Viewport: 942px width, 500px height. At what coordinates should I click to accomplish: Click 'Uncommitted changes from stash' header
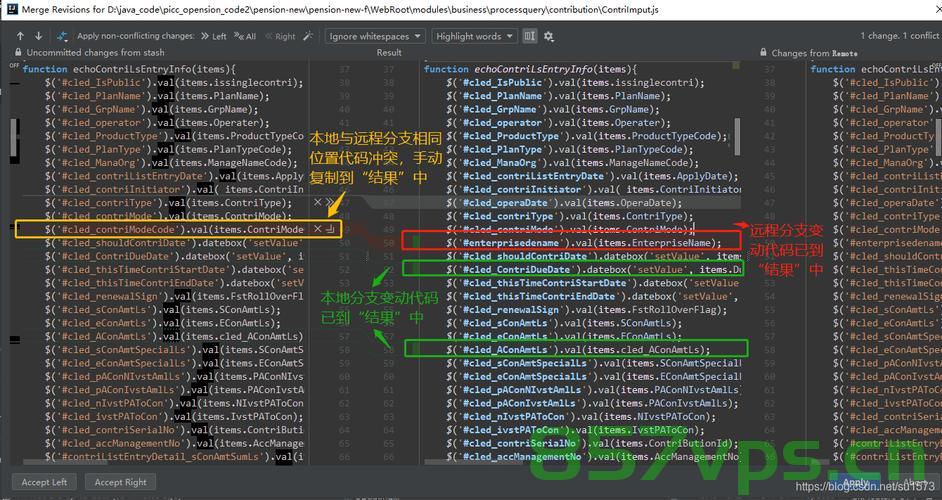[x=96, y=52]
